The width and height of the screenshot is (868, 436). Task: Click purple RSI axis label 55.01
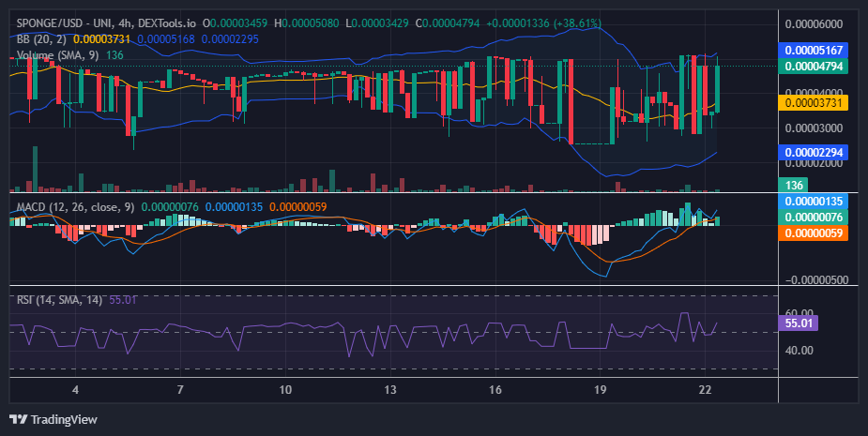click(799, 323)
